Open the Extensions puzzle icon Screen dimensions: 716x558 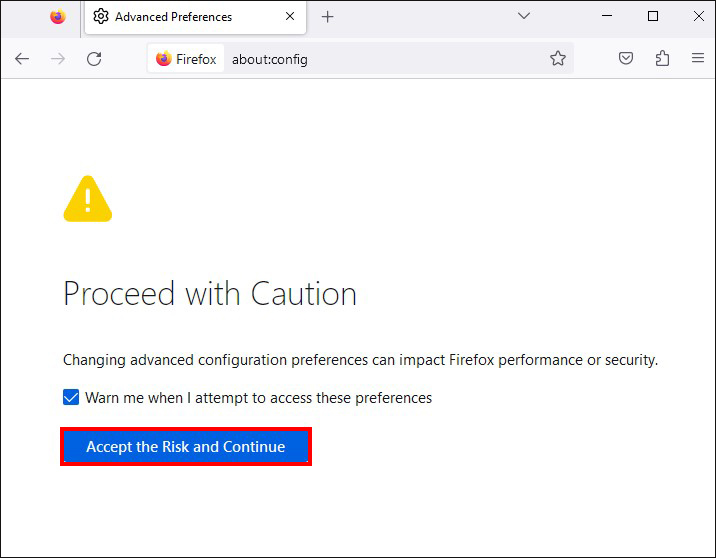(662, 59)
